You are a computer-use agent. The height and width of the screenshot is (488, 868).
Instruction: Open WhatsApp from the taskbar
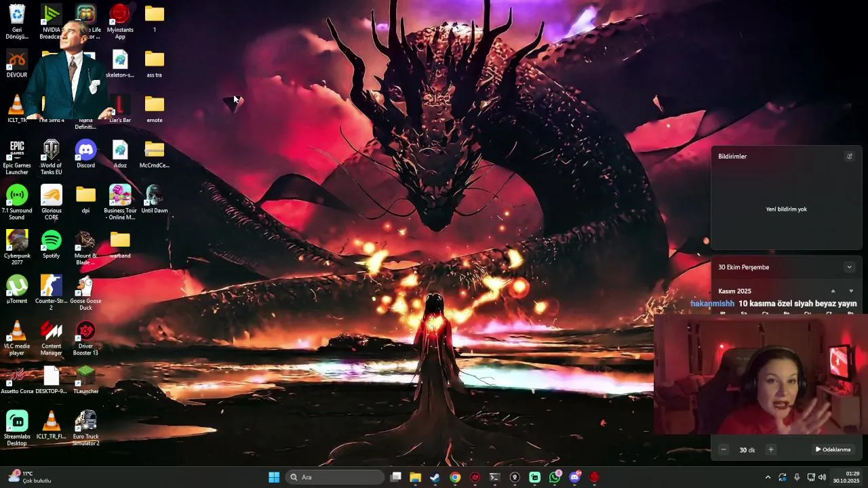(x=555, y=477)
